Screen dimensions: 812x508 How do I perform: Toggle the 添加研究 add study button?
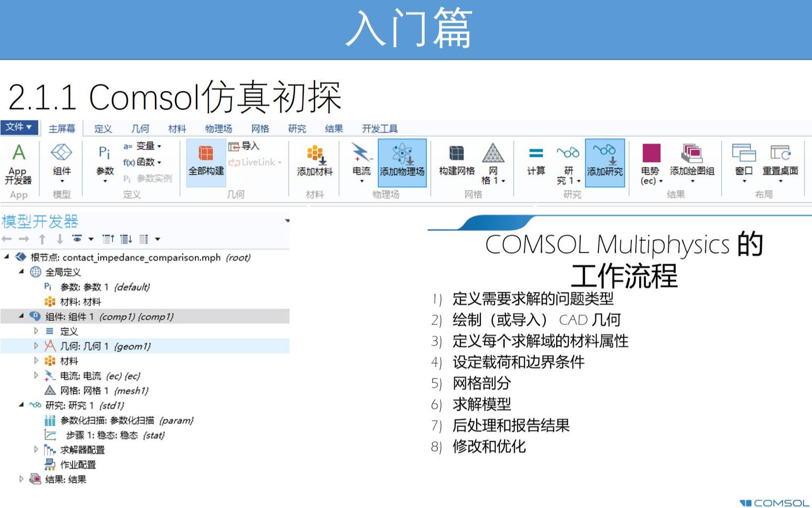(605, 163)
